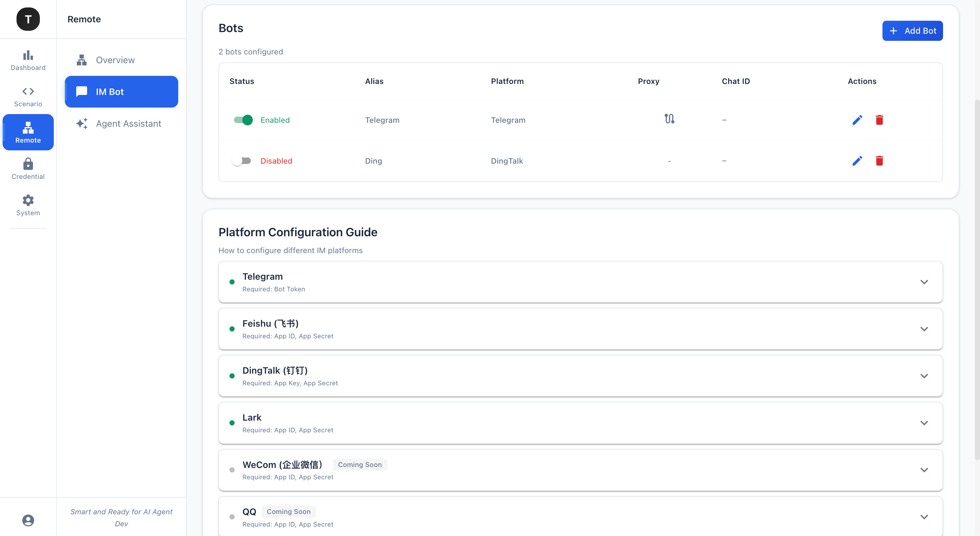Expand the Lark configuration guide
Viewport: 980px width, 536px height.
coord(924,423)
